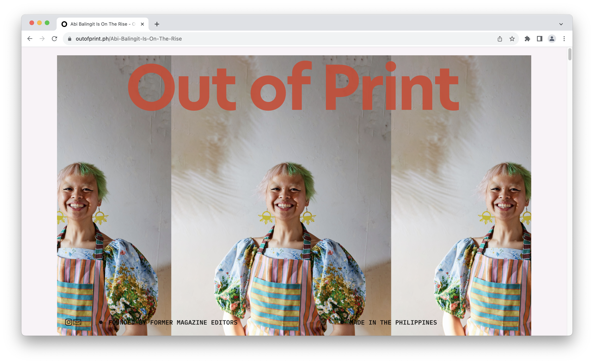This screenshot has width=594, height=364.
Task: Expand the tab search chevron
Action: point(561,24)
